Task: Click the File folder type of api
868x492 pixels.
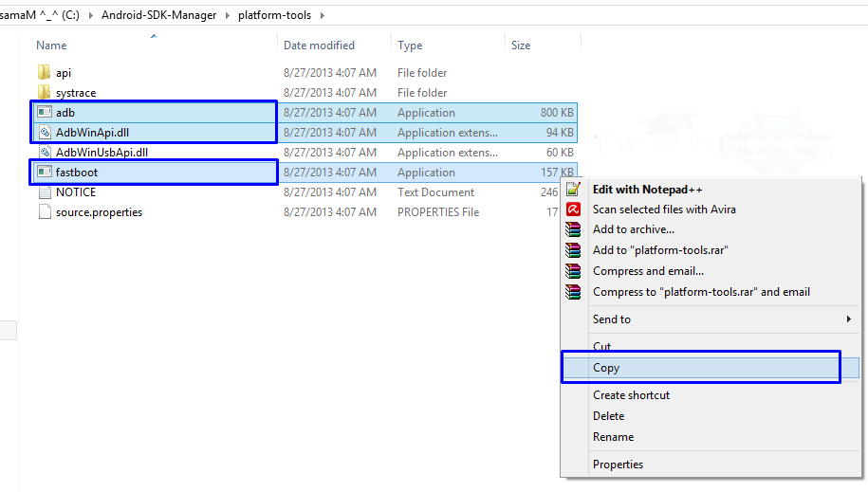Action: point(422,72)
